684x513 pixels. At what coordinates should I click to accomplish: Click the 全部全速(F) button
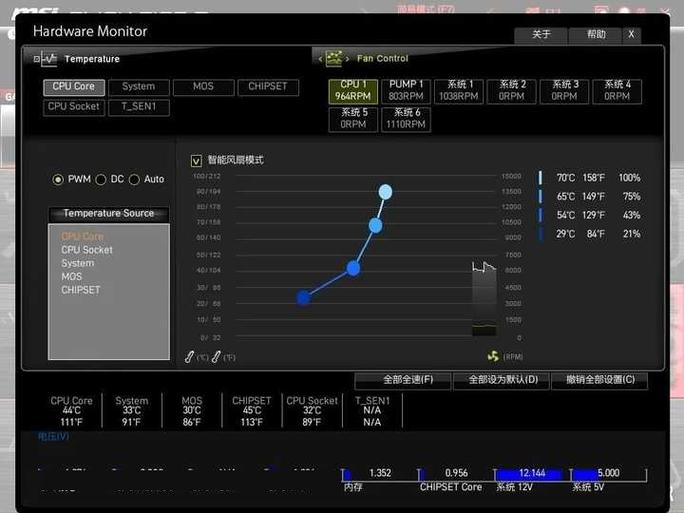pos(403,380)
